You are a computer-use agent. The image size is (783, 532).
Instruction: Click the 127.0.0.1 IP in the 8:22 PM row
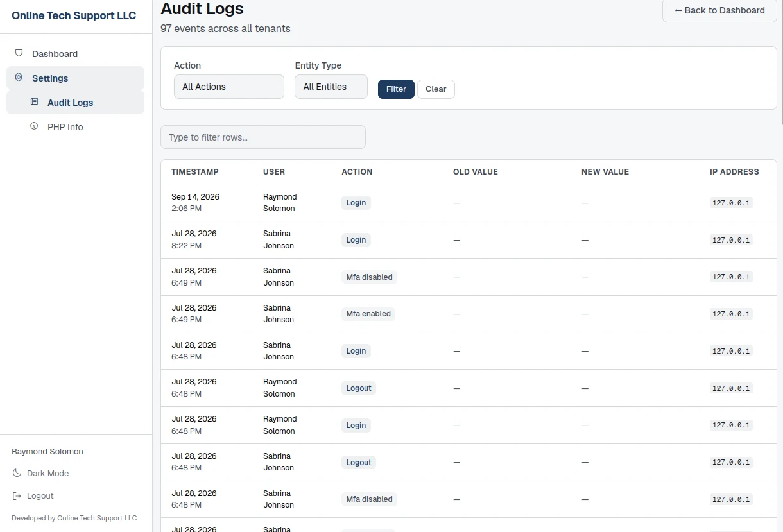click(731, 240)
